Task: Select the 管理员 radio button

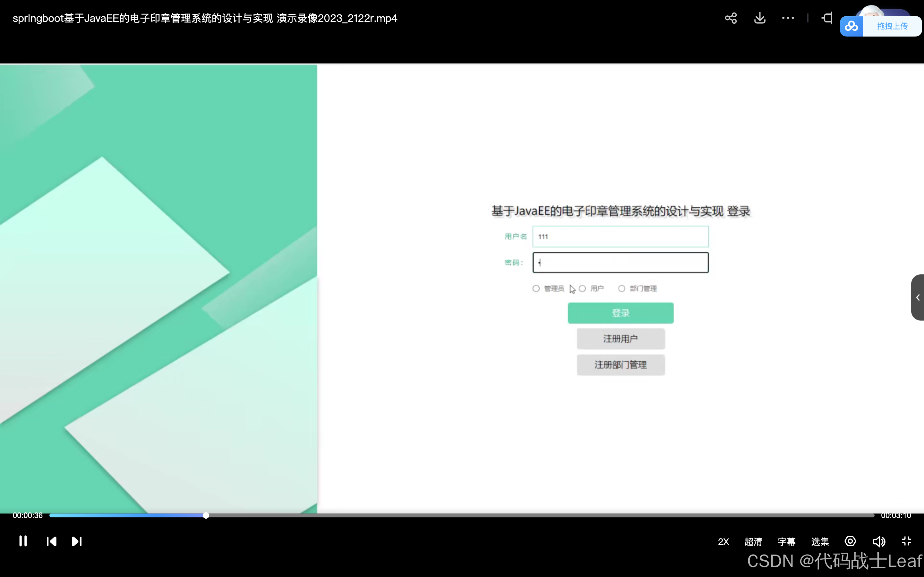Action: (536, 288)
